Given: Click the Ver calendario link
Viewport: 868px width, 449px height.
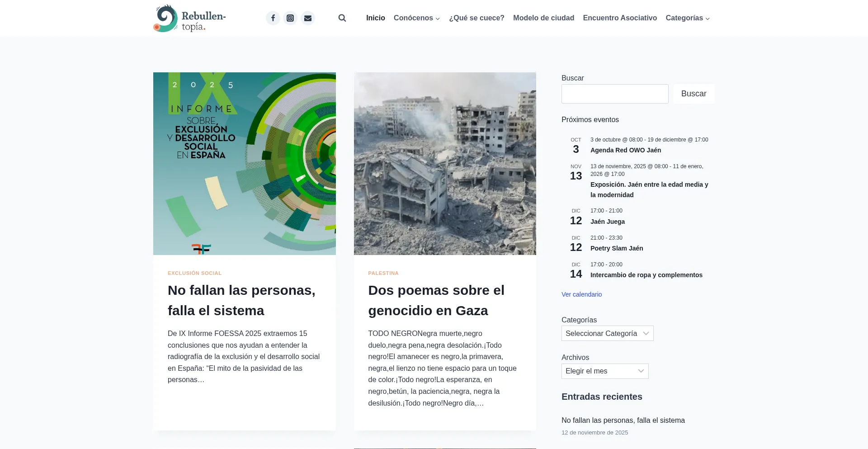Looking at the screenshot, I should point(581,294).
